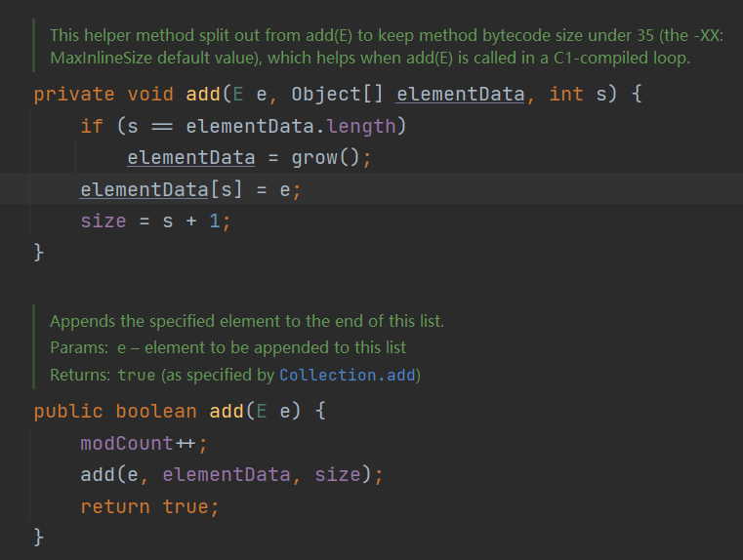The image size is (743, 560).
Task: Click the purple 'elementData' argument in the add call
Action: [x=227, y=475]
